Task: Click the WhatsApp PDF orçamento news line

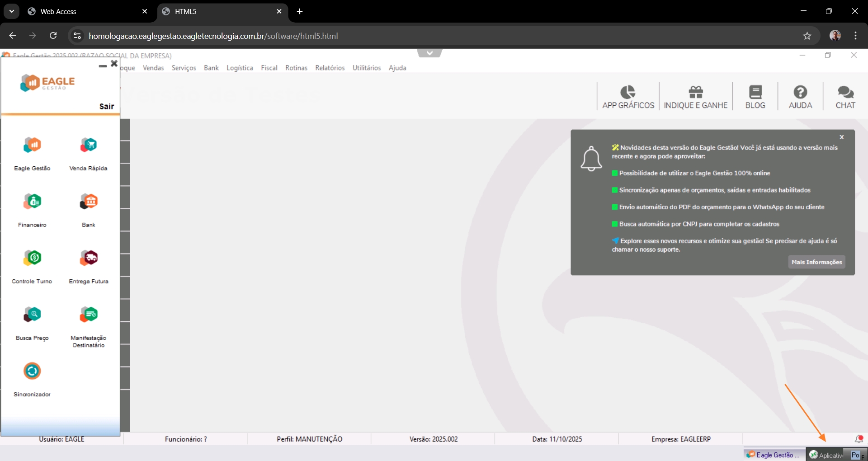Action: click(x=718, y=207)
